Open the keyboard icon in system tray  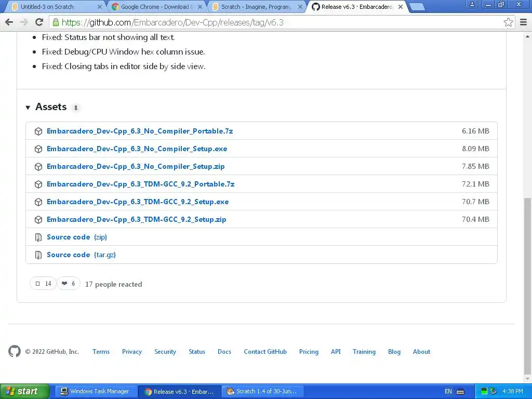(460, 392)
